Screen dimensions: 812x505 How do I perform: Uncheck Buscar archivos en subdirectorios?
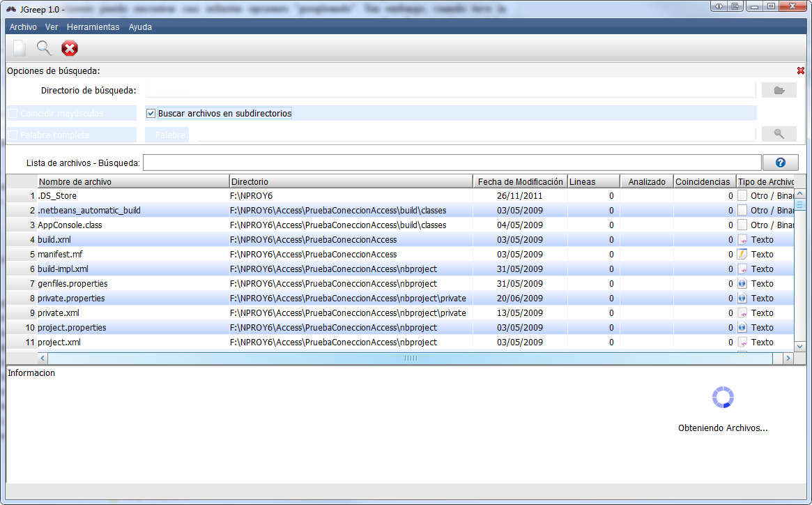(151, 114)
